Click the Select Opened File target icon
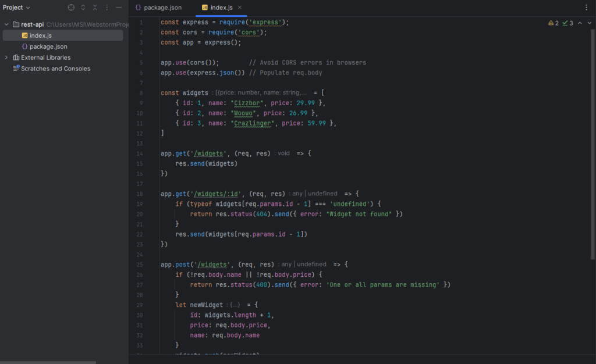 pos(71,8)
